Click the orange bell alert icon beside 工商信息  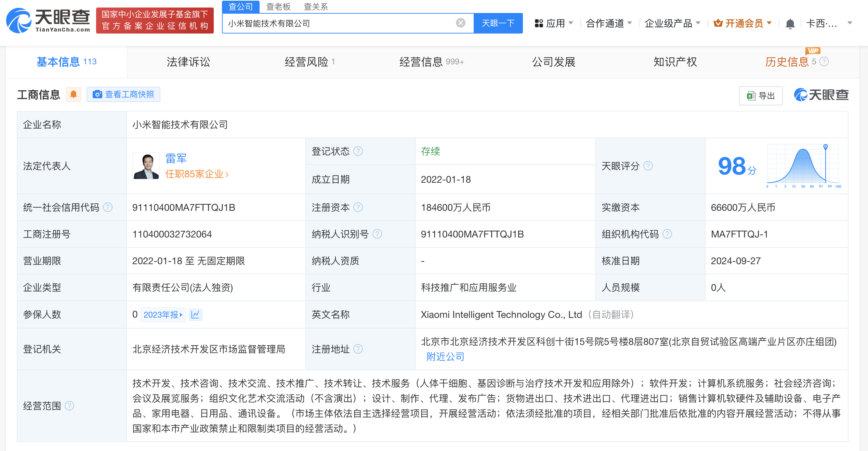click(x=73, y=94)
